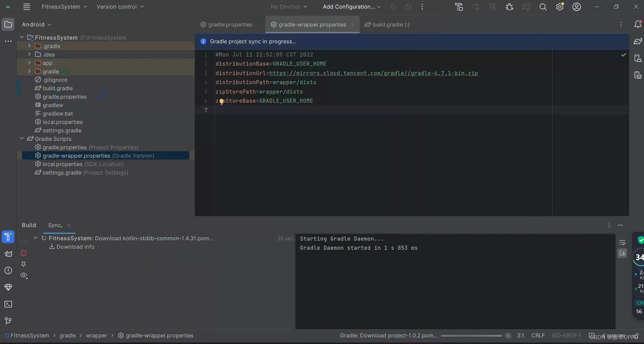Select settings.gradle (Project Settings) in tree
644x344 pixels.
[x=82, y=172]
